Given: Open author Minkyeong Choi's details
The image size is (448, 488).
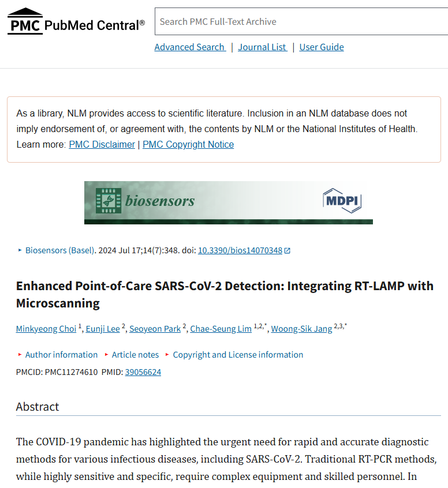Looking at the screenshot, I should [46, 329].
